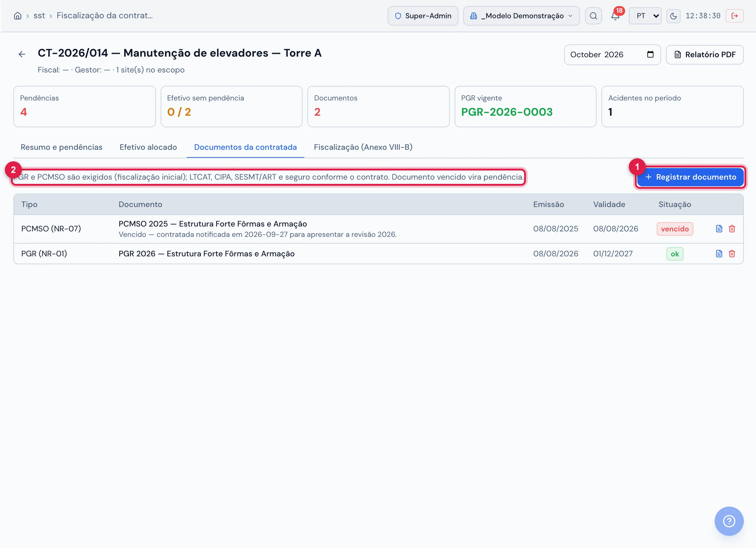Click PGR 2026 — Estrutura Forte document name
The width and height of the screenshot is (756, 548).
coord(206,254)
